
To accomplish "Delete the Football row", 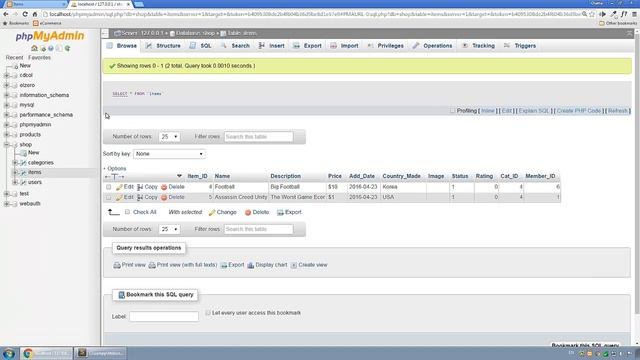I will pos(172,187).
